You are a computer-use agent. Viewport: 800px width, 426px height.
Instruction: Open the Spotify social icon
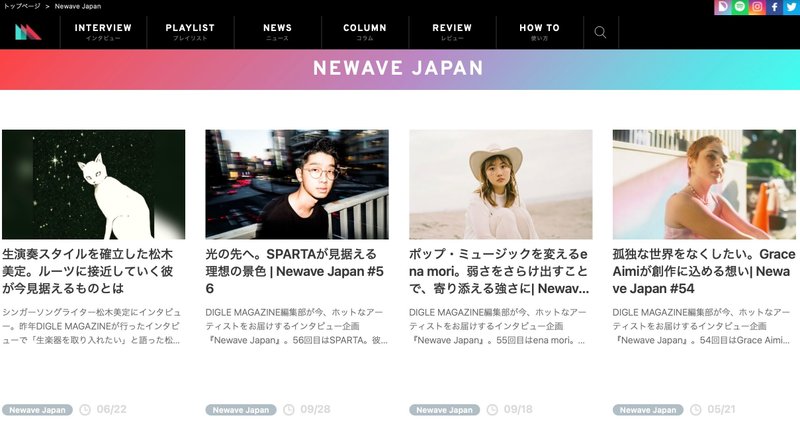coord(740,7)
